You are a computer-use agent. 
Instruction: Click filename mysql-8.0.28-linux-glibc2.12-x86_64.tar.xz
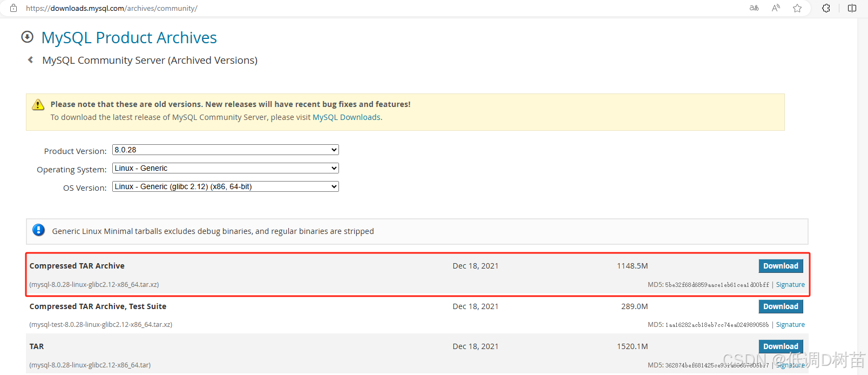[x=94, y=285]
